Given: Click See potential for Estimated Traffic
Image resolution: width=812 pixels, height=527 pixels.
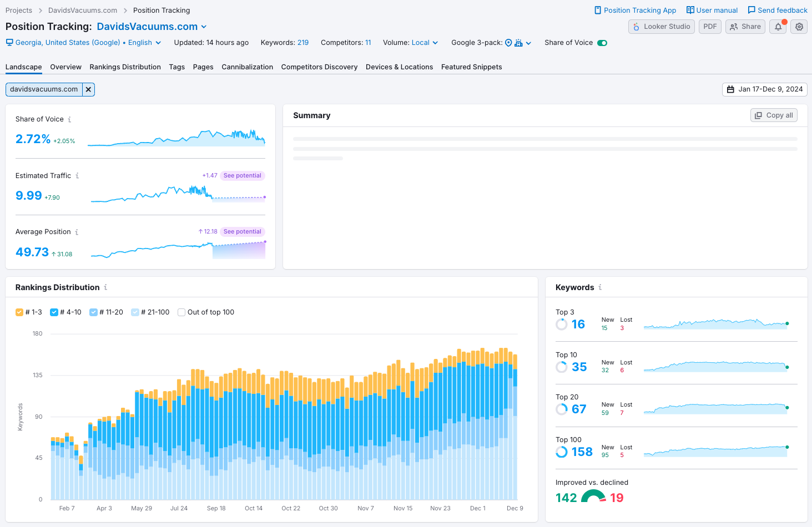Looking at the screenshot, I should (242, 175).
